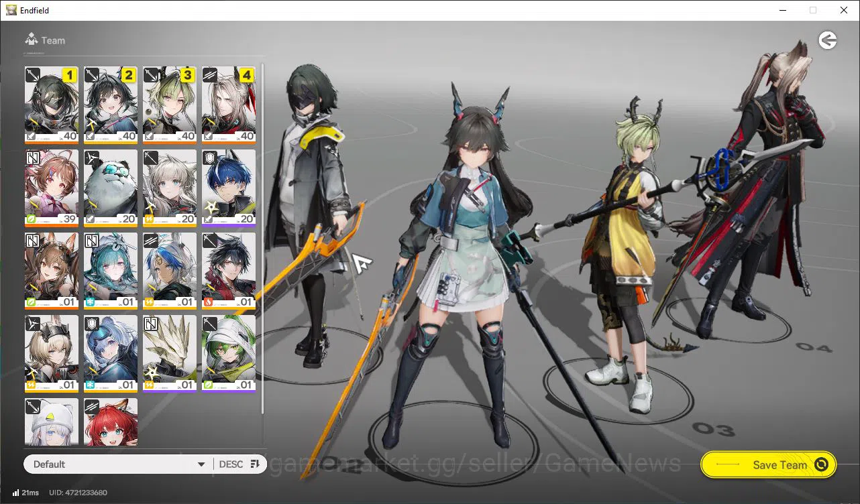Pick the white-haired girl in cat beanie
This screenshot has width=860, height=504.
point(52,422)
